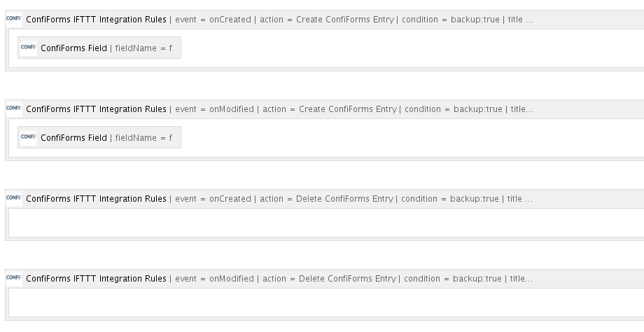This screenshot has width=644, height=332.
Task: Select 'ConfiForms IFTTT Integration Rules' title of onModified Create macro
Action: 96,109
